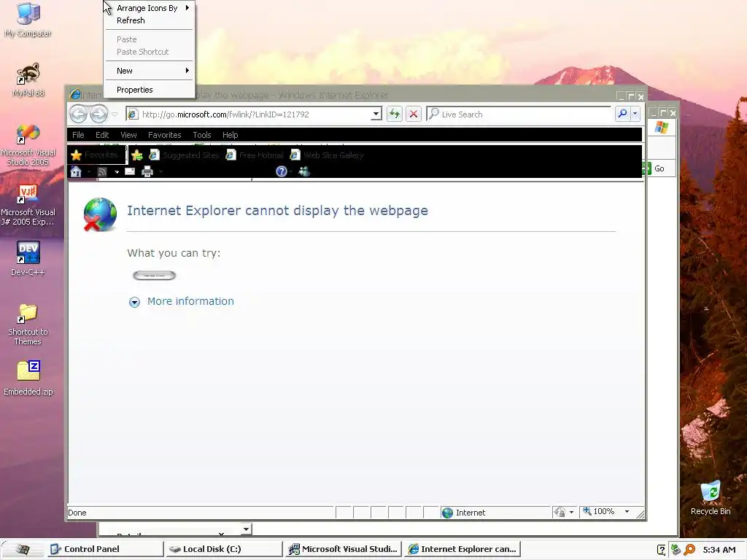Screen dimensions: 747x560
Task: Select the Microsoft Visual J# 2005 Express desktop icon
Action: [x=28, y=205]
